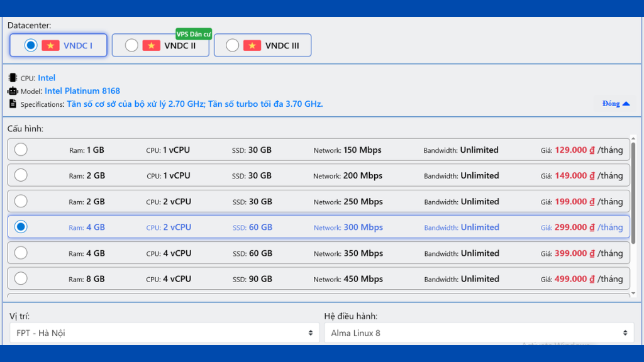Select the VNDC I datacenter radio button
Viewport: 644px width, 362px height.
tap(31, 45)
